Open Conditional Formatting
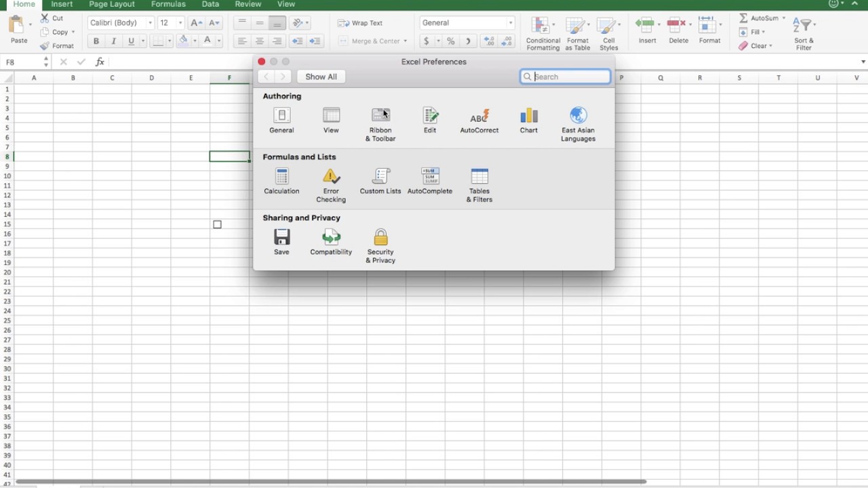The width and height of the screenshot is (868, 488). (543, 34)
